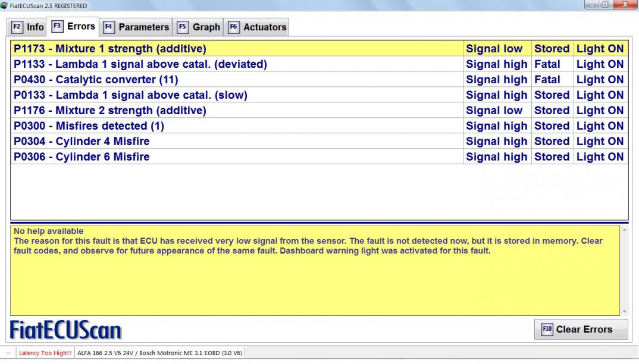Open the Parameters tab
The height and width of the screenshot is (364, 639).
coord(136,27)
